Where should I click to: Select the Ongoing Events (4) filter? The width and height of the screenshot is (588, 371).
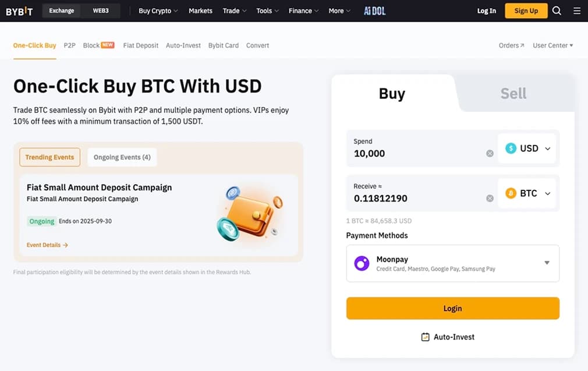point(122,157)
